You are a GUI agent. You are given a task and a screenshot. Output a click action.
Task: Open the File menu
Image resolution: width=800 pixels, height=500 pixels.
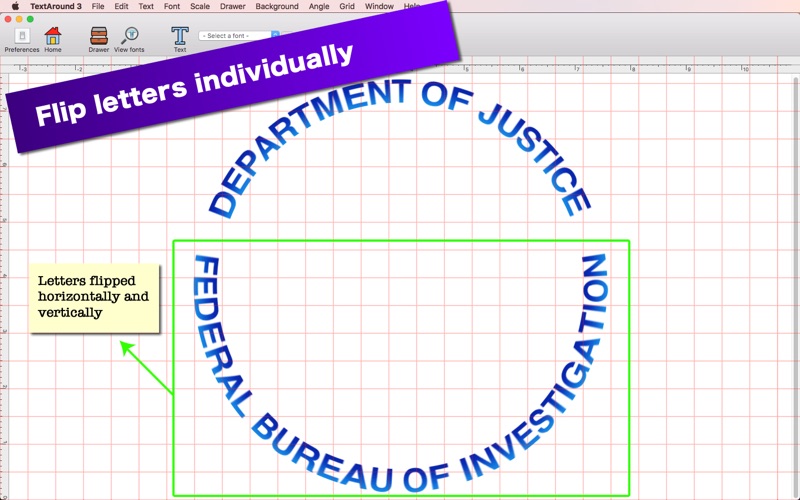point(98,6)
